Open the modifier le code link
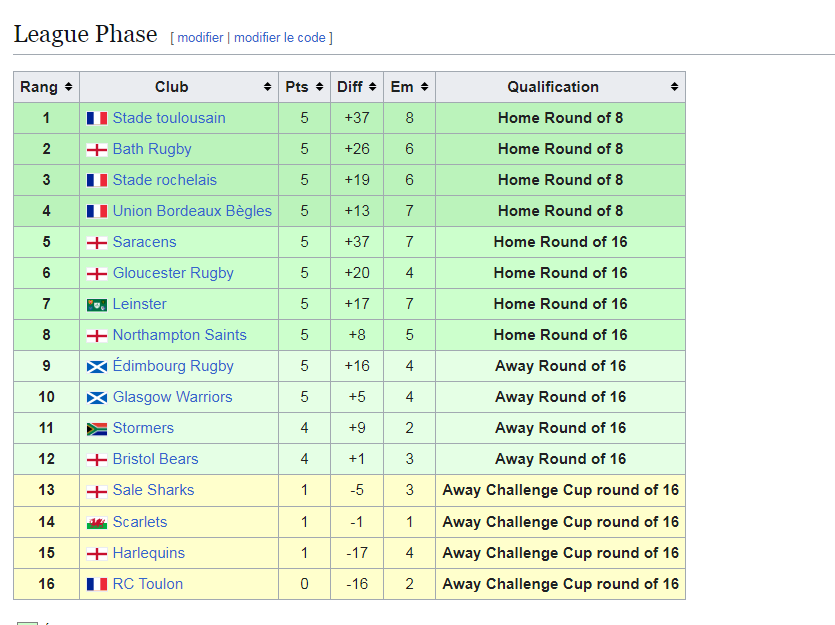The height and width of the screenshot is (625, 835). 280,37
